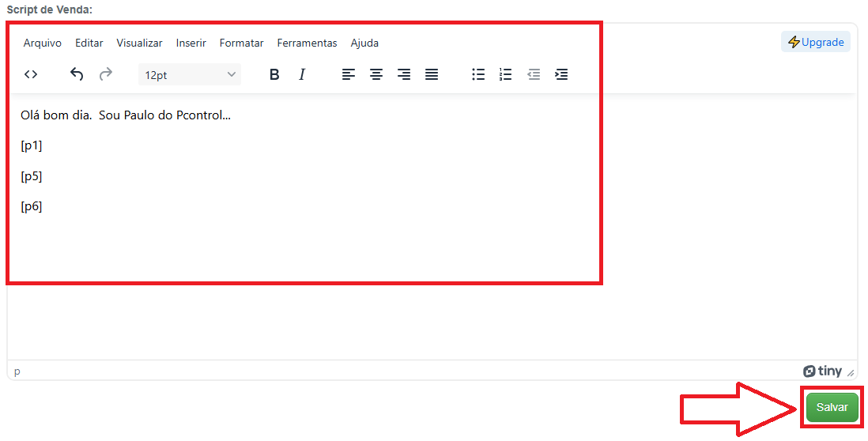Expand the Inserir menu
The width and height of the screenshot is (868, 441).
point(191,43)
